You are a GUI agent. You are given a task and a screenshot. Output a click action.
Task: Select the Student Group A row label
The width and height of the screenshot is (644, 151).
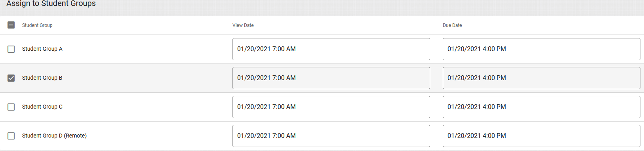coord(42,49)
